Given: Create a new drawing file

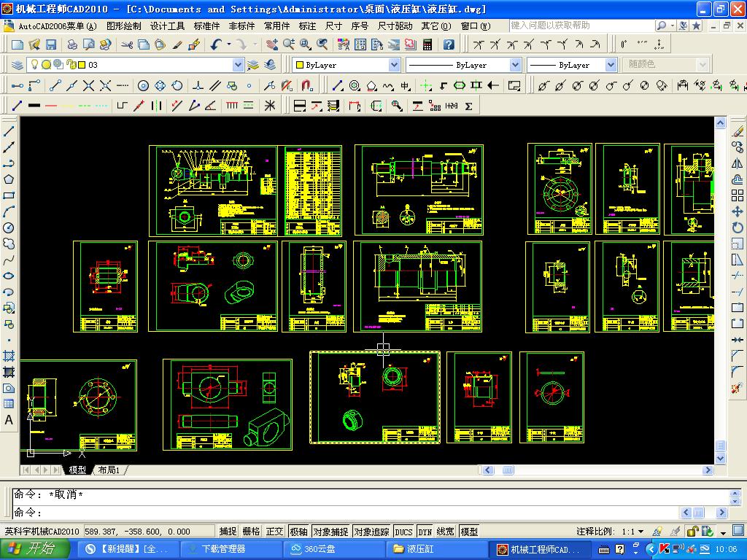Looking at the screenshot, I should [x=18, y=44].
